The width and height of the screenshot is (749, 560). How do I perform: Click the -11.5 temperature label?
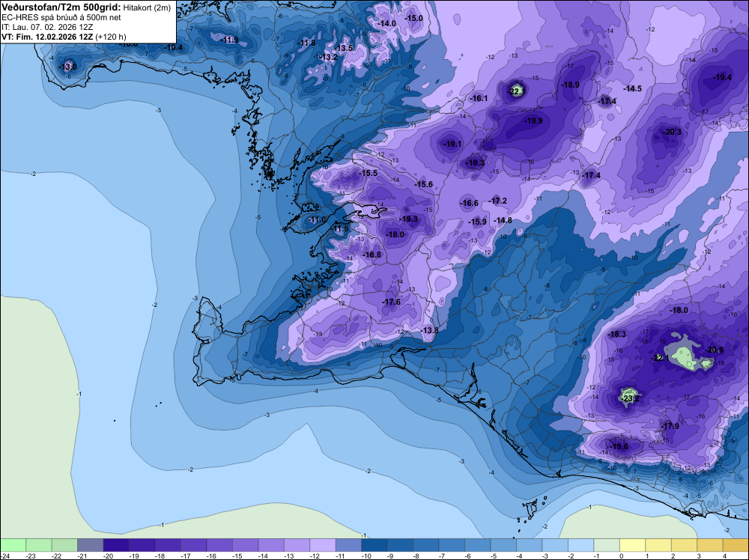point(340,229)
